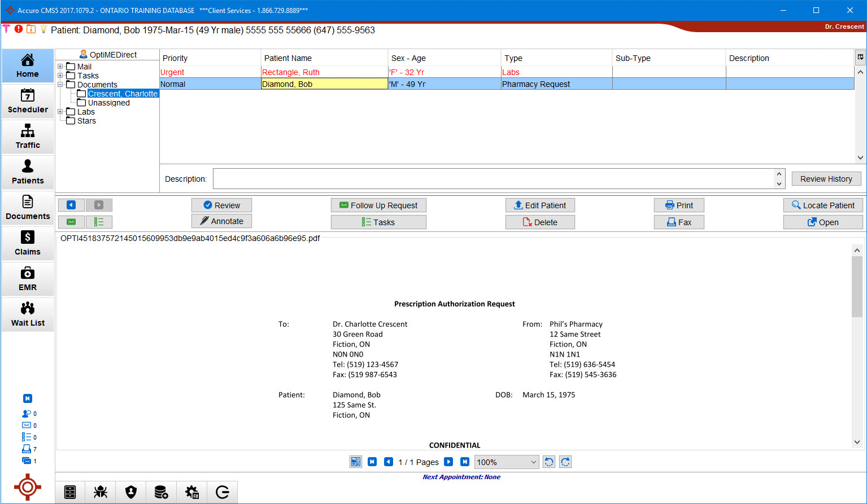The width and height of the screenshot is (867, 504).
Task: Click the Review History button
Action: tap(826, 179)
